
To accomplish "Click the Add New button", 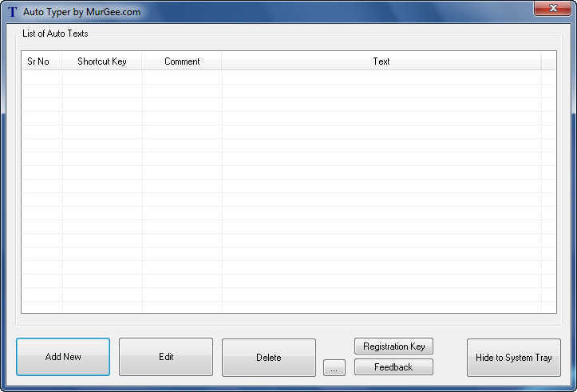I will 63,357.
